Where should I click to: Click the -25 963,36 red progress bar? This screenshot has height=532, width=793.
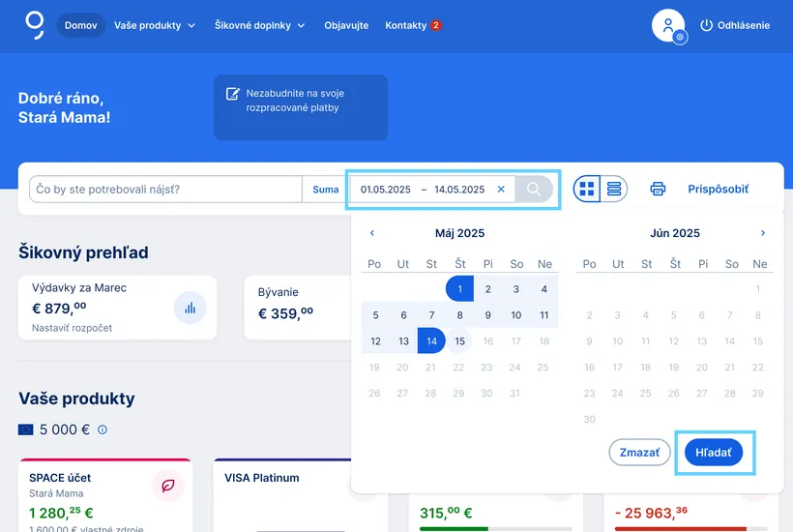(x=690, y=529)
